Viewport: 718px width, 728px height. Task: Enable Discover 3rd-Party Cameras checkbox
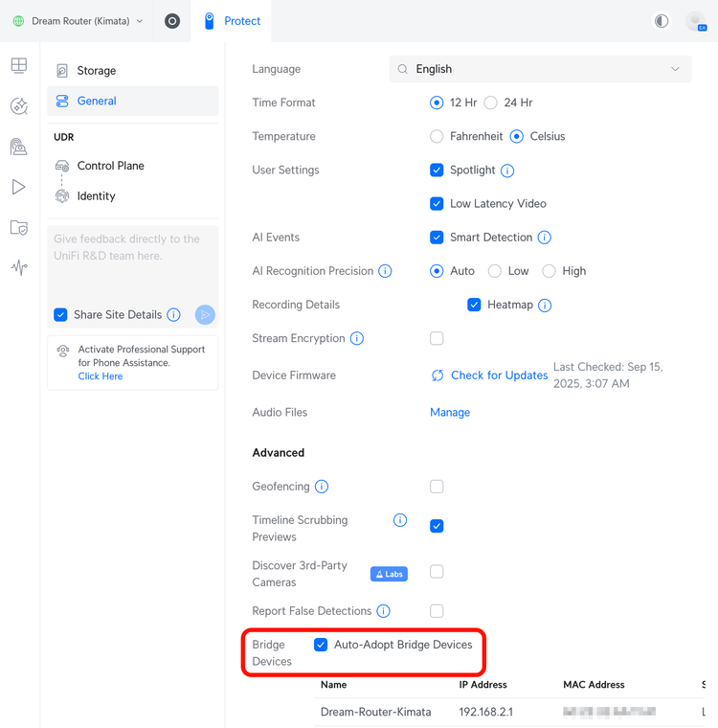click(x=437, y=572)
